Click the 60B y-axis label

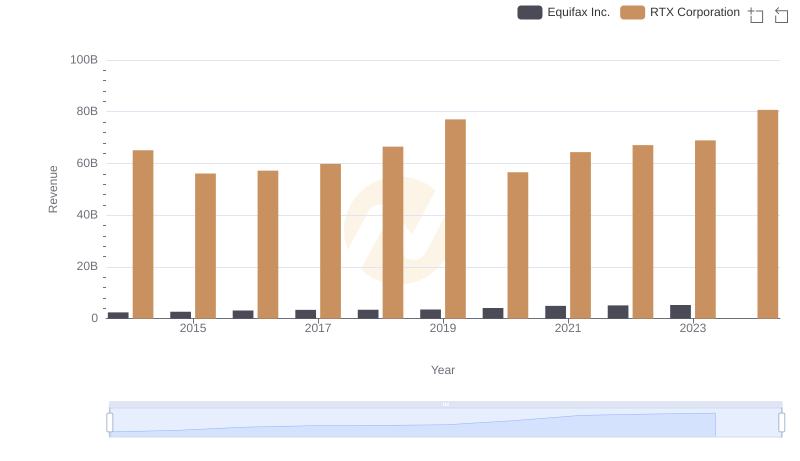(x=87, y=163)
